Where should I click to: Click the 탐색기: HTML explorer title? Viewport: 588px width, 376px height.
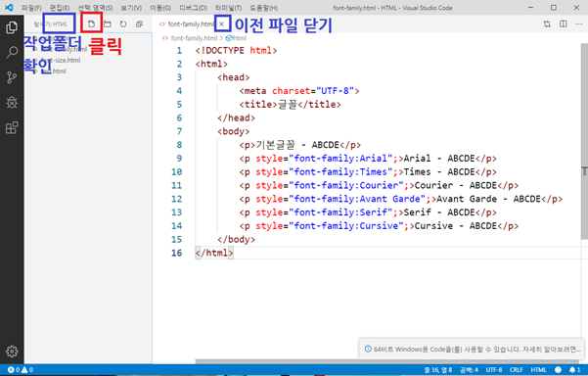(51, 24)
